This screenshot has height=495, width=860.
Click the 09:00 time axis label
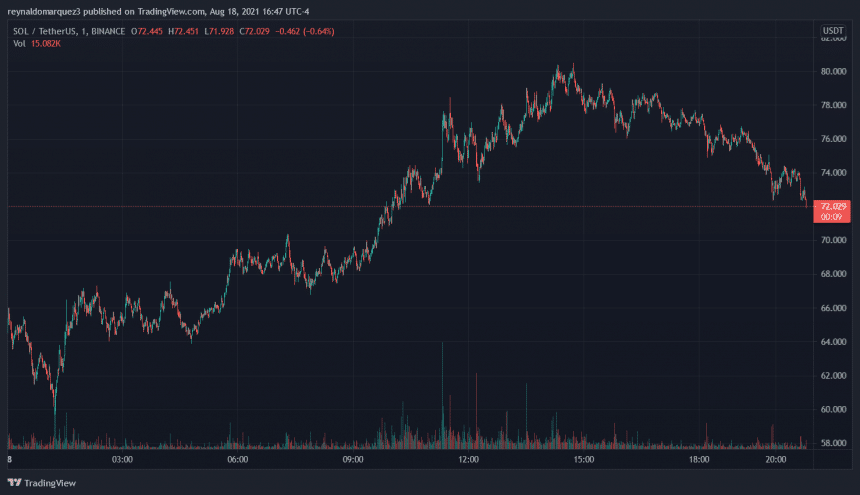[x=353, y=460]
